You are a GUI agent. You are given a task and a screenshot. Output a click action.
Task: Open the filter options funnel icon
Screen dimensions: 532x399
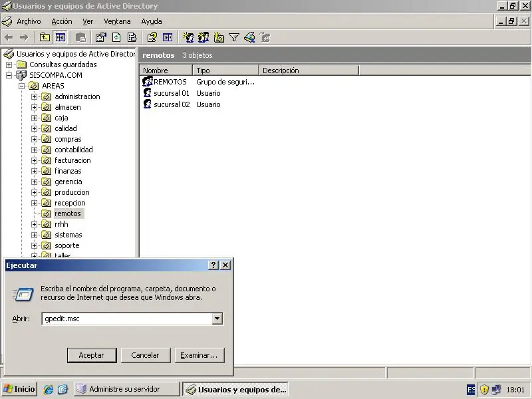[234, 37]
